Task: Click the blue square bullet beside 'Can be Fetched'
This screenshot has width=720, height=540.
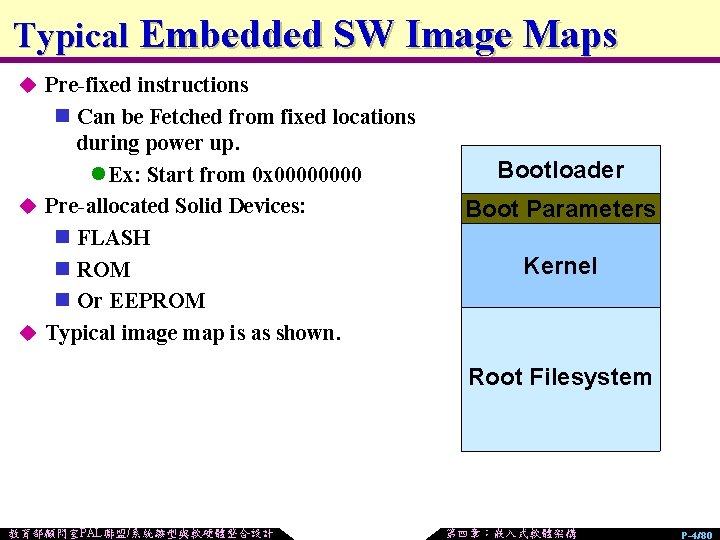Action: tap(62, 115)
